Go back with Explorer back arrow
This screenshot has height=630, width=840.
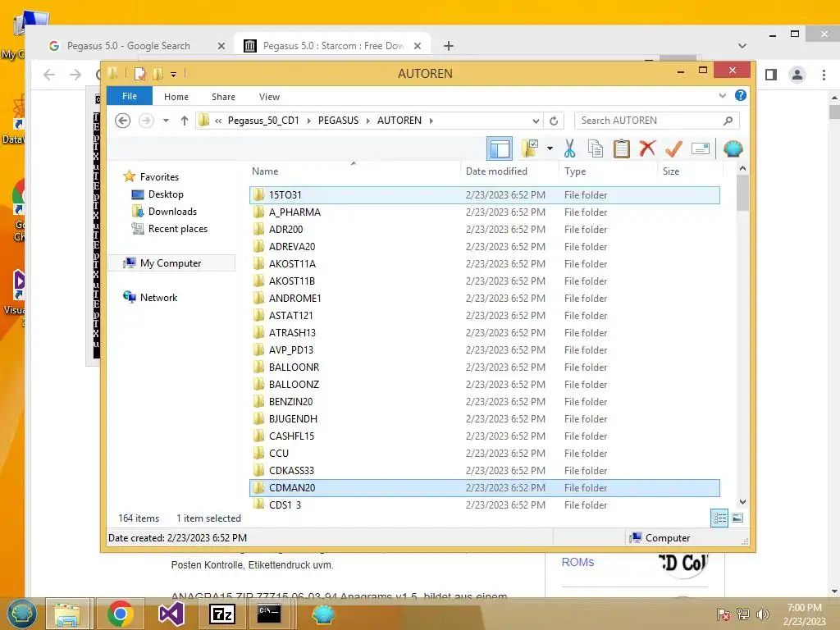(123, 121)
